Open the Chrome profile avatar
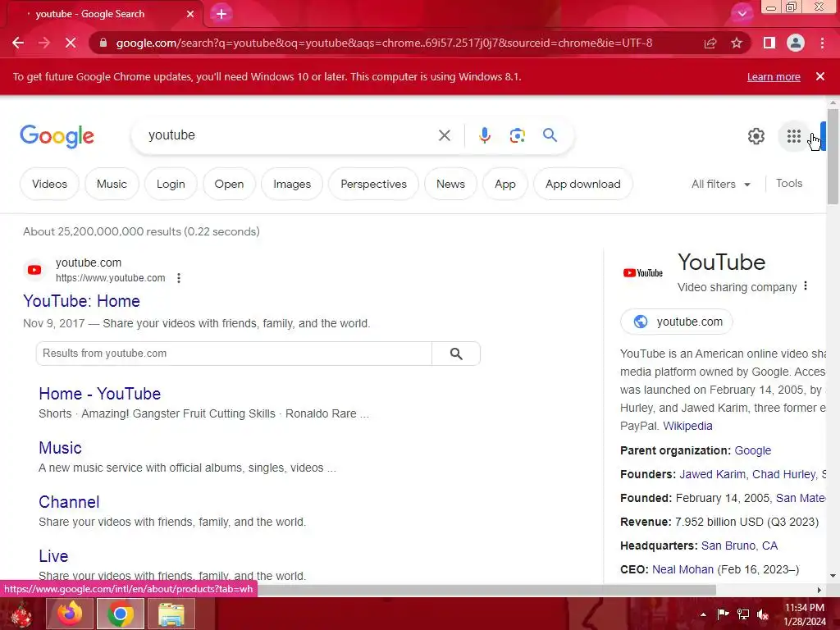This screenshot has height=630, width=840. 796,43
